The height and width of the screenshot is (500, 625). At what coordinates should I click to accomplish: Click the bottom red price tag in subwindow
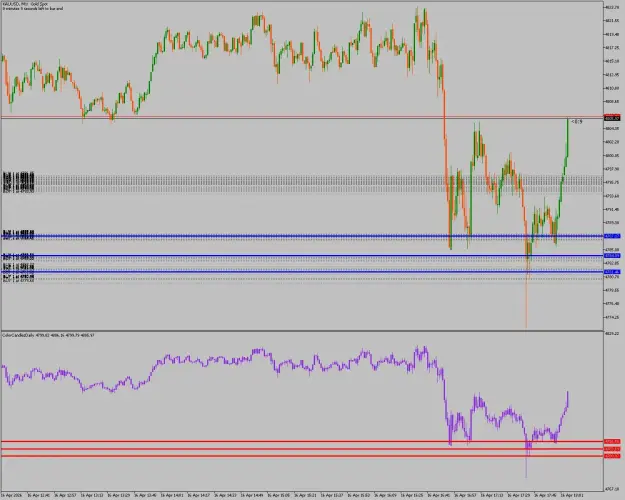coord(612,456)
